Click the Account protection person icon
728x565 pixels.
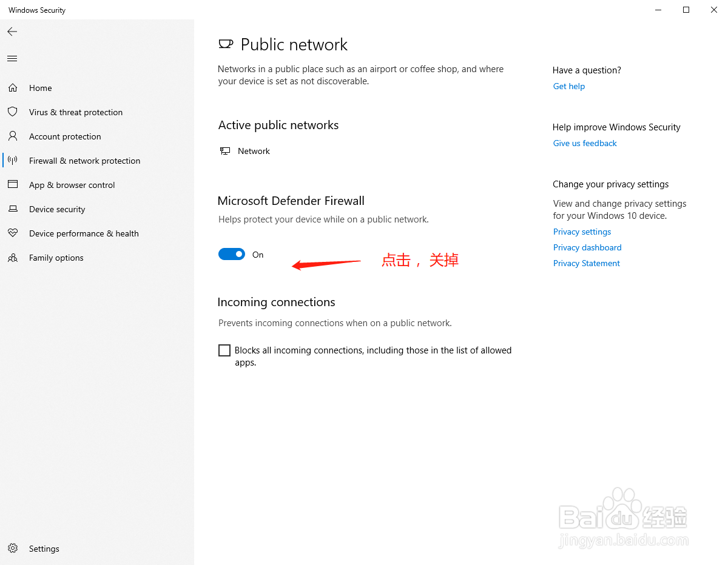pos(12,136)
